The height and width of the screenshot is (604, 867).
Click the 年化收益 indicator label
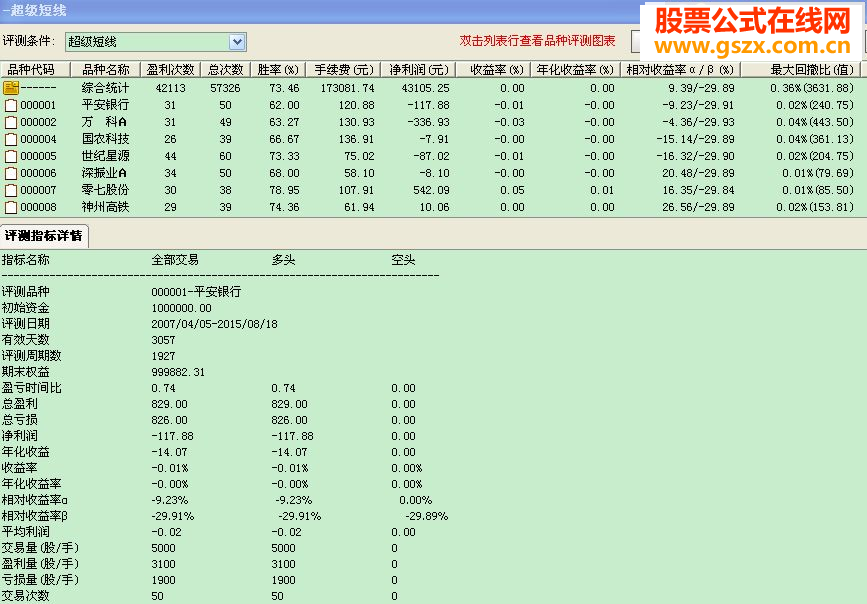coord(25,452)
